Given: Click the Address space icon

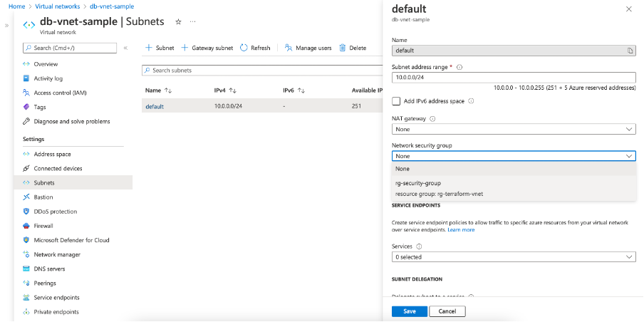Looking at the screenshot, I should tap(26, 155).
